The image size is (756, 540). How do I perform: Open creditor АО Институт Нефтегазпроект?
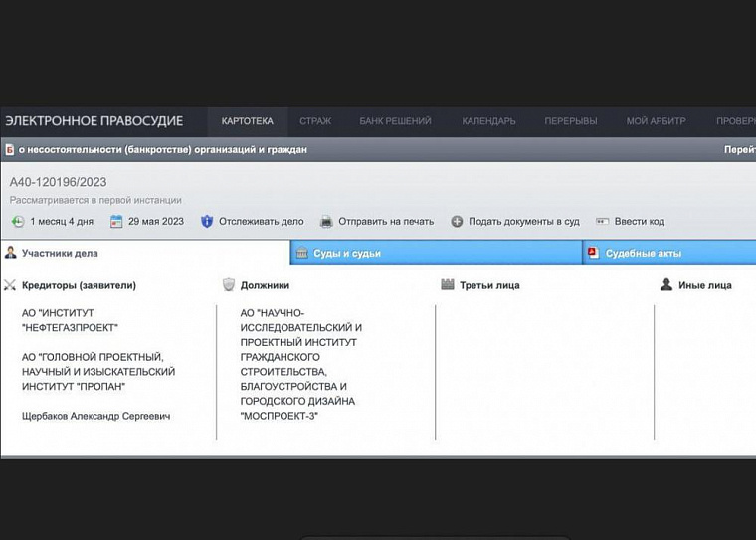[x=70, y=320]
